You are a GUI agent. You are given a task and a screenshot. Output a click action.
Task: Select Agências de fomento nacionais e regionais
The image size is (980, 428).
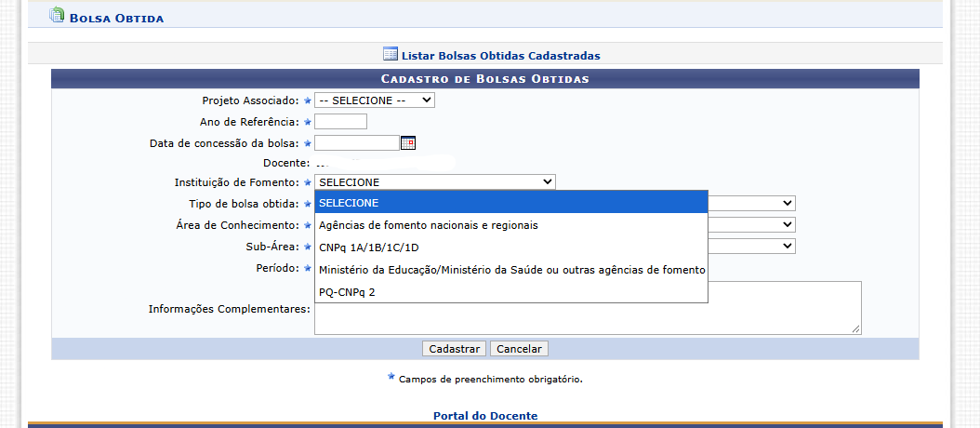point(511,225)
